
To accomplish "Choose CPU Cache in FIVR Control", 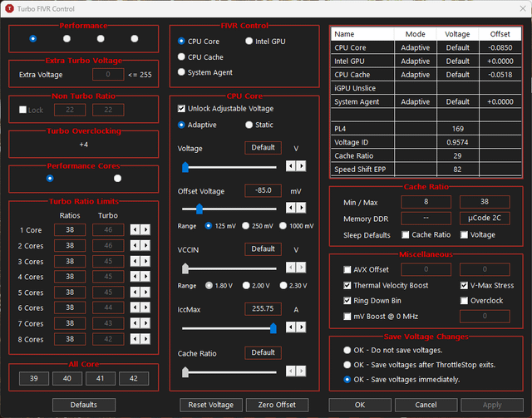I will [x=200, y=57].
